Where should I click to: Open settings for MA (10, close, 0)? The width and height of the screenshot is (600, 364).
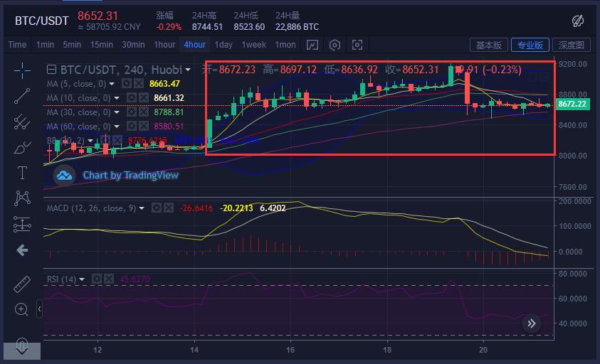pos(132,98)
